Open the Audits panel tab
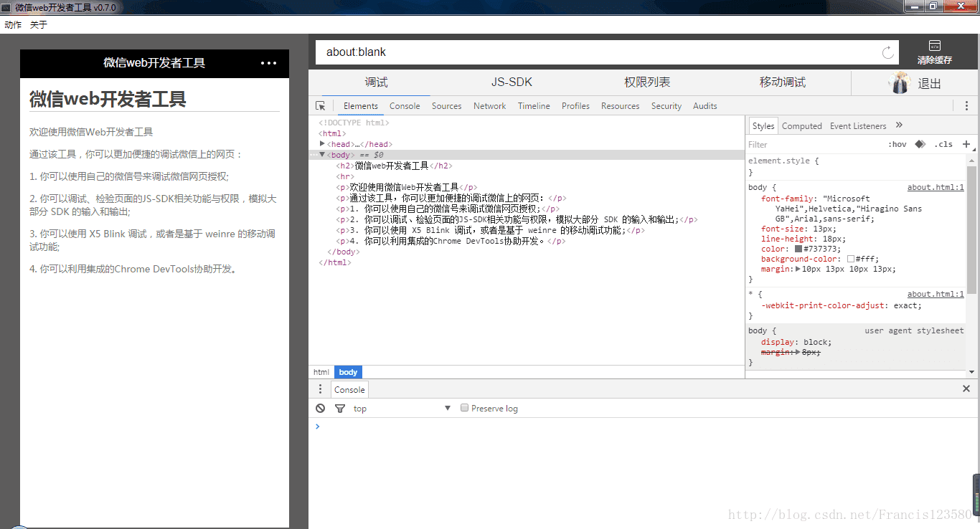 (705, 106)
